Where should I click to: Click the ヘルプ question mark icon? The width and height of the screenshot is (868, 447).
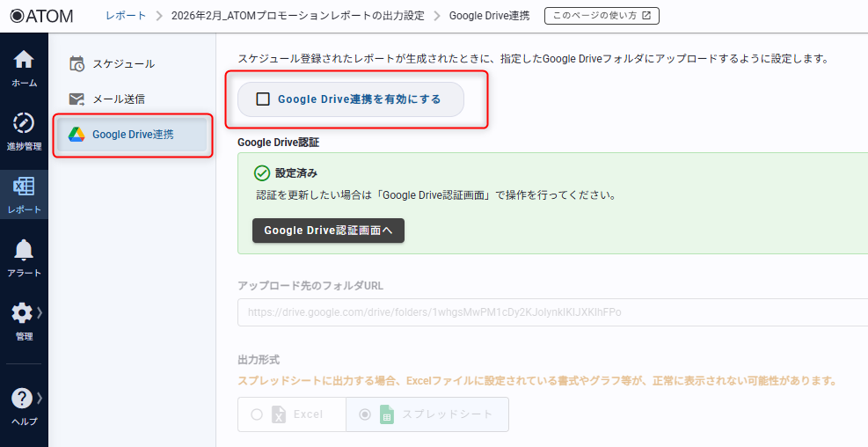tap(22, 399)
